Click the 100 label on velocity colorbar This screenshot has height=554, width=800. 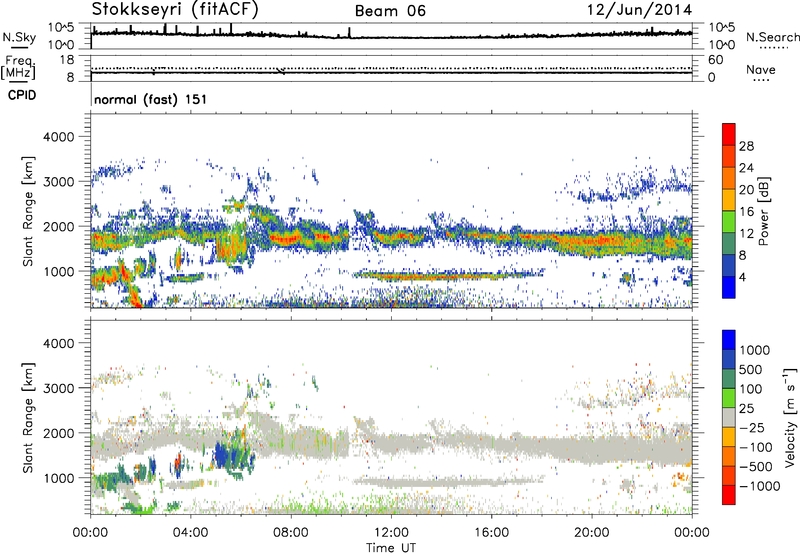(751, 389)
